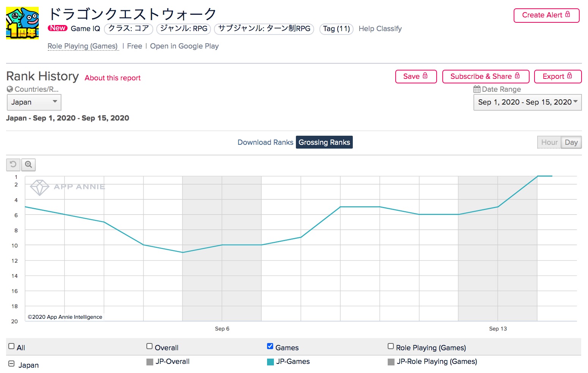The width and height of the screenshot is (588, 373).
Task: Click the lock icon on Subscribe & Share
Action: (517, 76)
